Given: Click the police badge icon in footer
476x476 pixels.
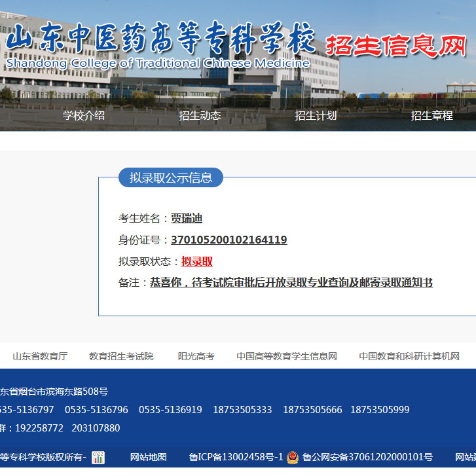Looking at the screenshot, I should (x=293, y=458).
